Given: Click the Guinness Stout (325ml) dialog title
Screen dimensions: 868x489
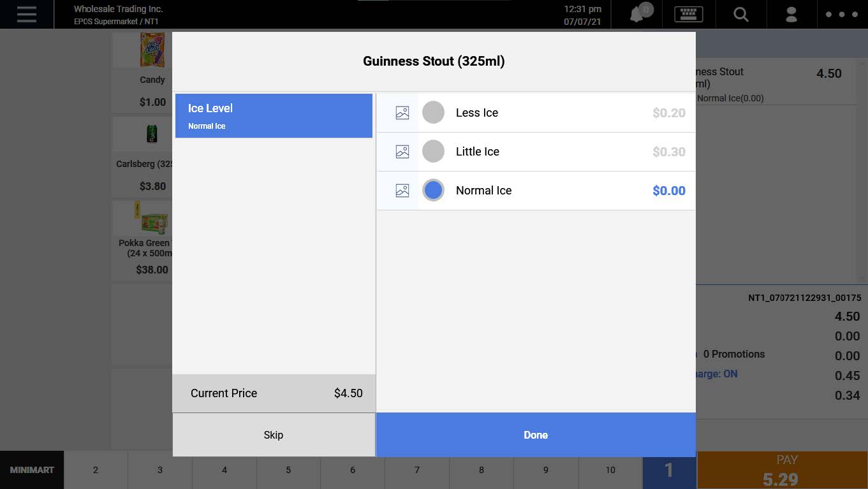Looking at the screenshot, I should (434, 61).
